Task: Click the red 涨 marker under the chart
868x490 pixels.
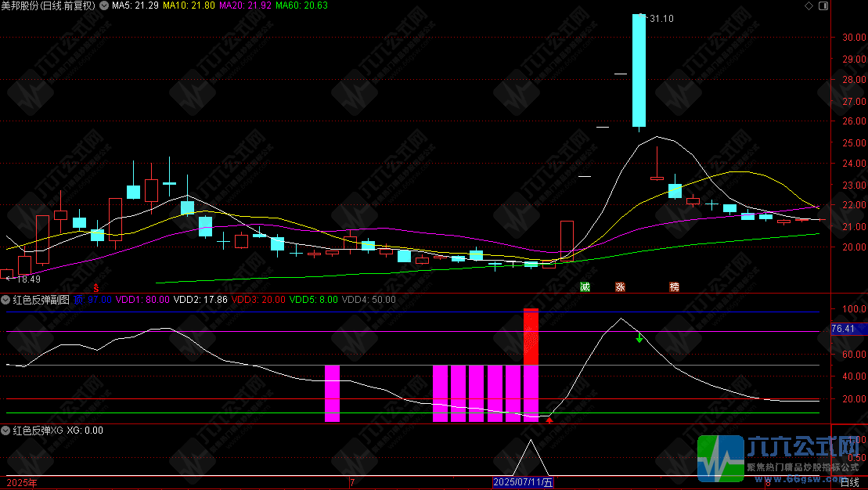Action: coord(620,286)
